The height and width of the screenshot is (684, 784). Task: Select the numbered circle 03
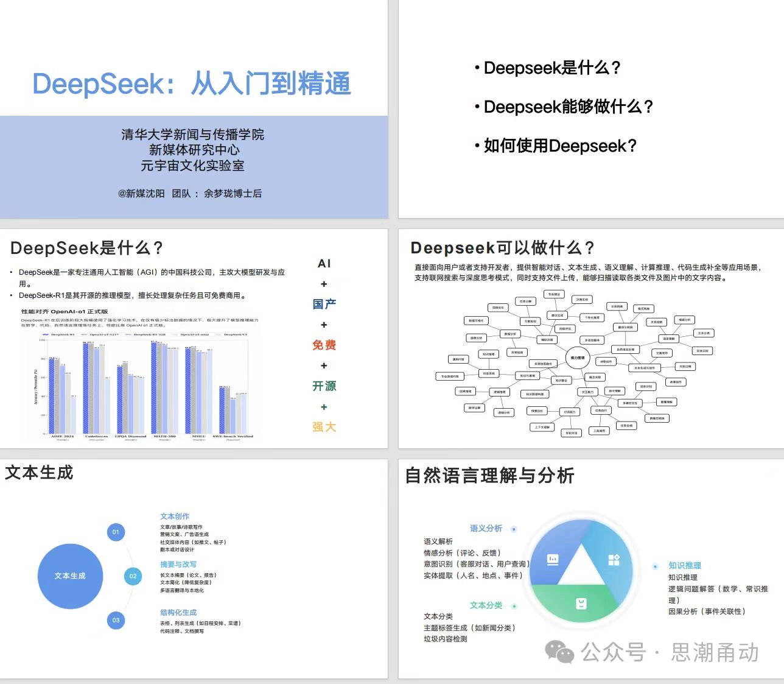[x=116, y=620]
